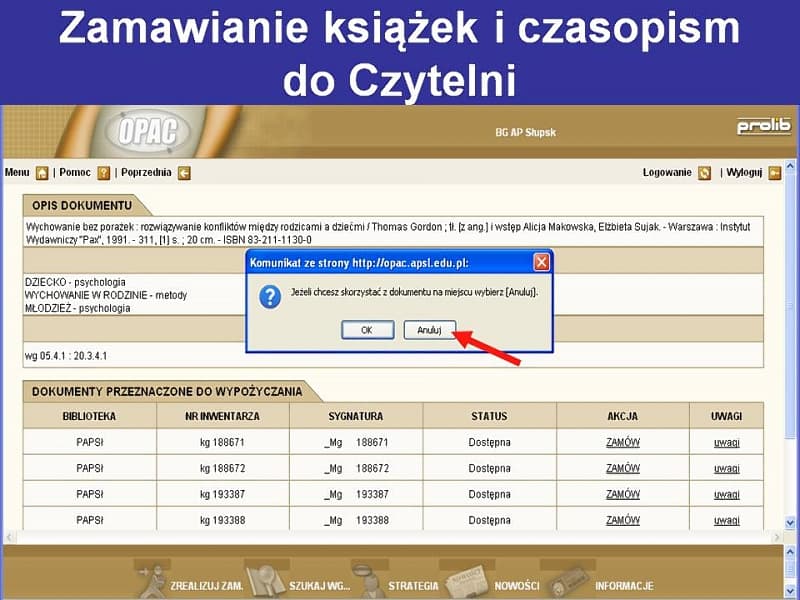Open help via the Pomoc question icon
This screenshot has height=600, width=800.
(103, 173)
